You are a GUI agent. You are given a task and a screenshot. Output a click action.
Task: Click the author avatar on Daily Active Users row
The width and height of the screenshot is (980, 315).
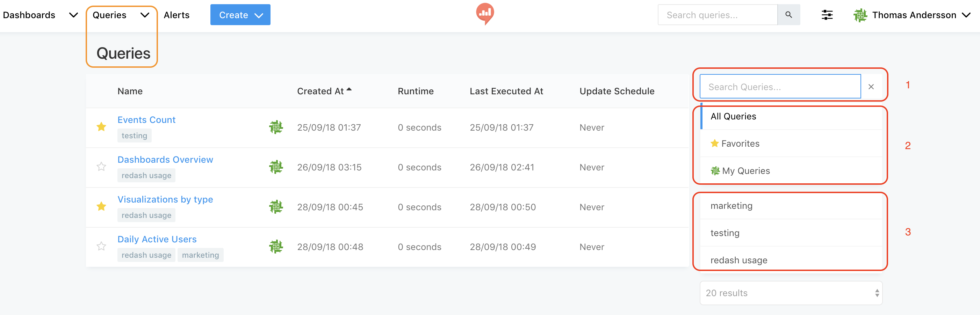[276, 247]
